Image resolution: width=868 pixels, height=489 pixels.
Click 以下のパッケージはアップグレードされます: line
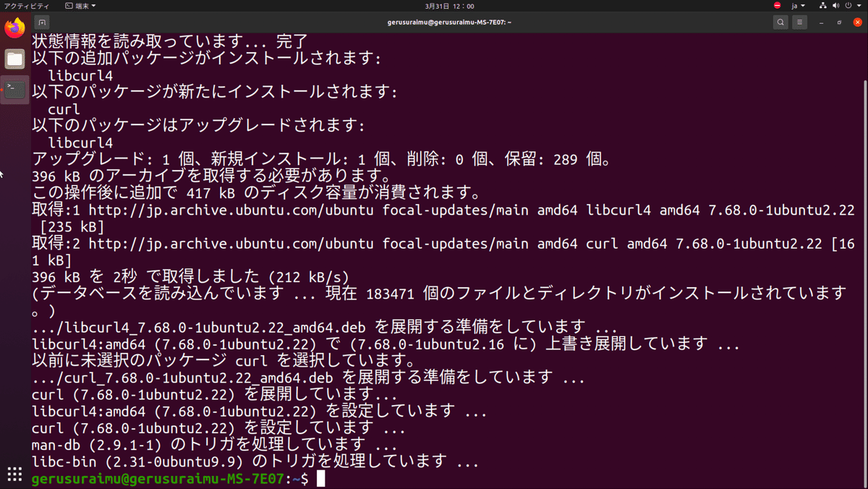point(198,126)
